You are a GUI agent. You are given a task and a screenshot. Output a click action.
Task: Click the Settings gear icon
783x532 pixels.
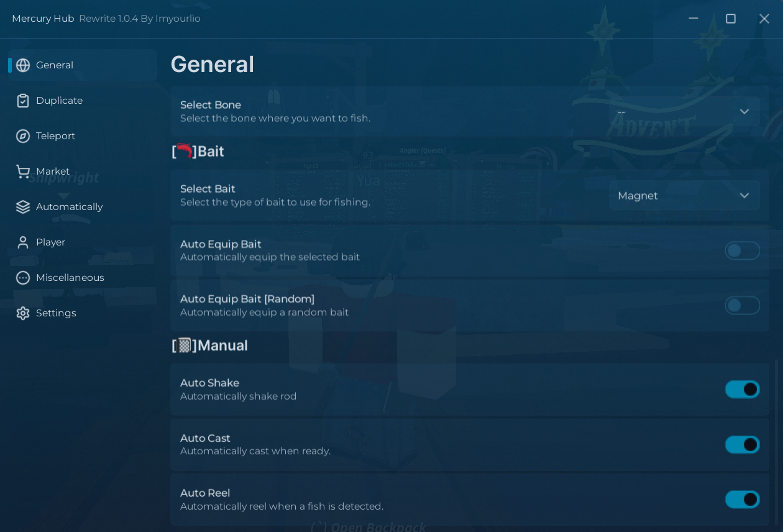coord(23,313)
